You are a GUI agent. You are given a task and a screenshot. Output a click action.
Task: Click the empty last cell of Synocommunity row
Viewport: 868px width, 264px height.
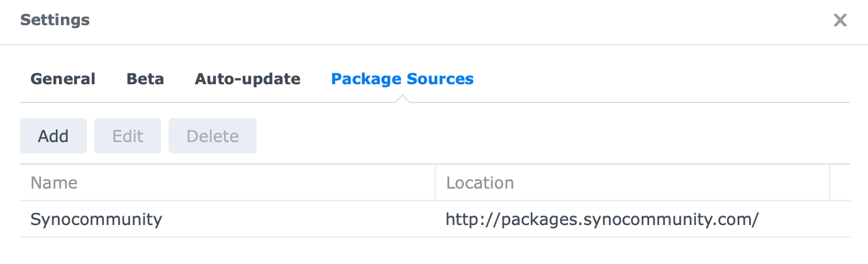840,219
